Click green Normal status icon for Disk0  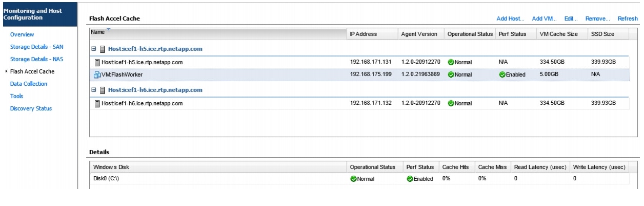click(353, 179)
